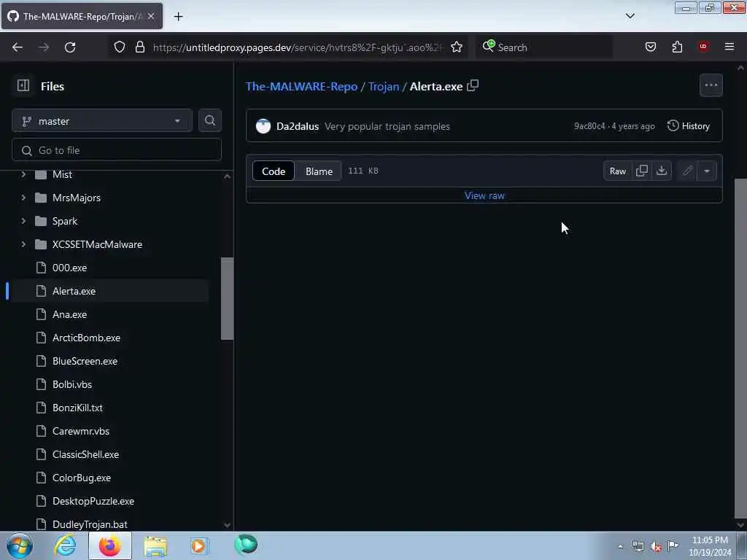Open the master branch dropdown
747x560 pixels.
(102, 121)
